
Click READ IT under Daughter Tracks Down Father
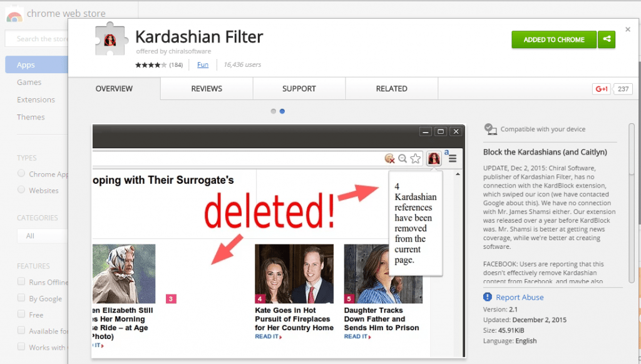[x=357, y=336]
